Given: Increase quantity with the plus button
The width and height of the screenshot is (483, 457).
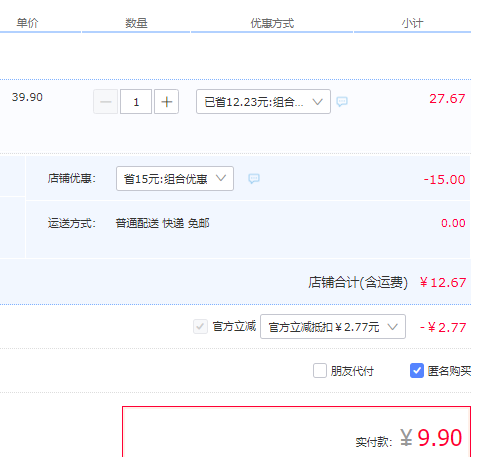Looking at the screenshot, I should click(x=166, y=102).
